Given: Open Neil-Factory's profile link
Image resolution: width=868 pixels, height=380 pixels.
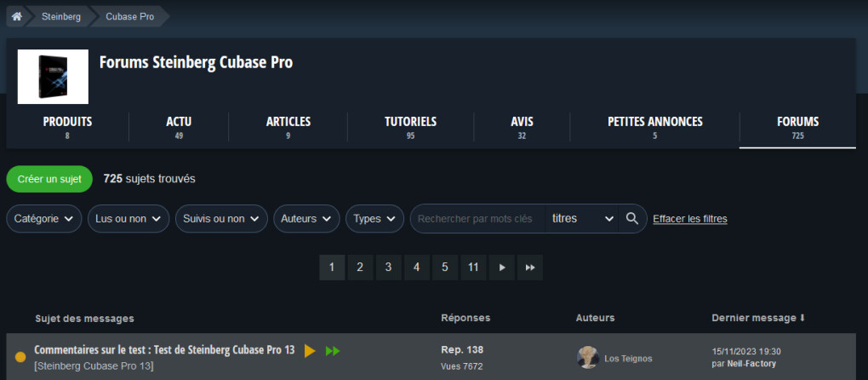Looking at the screenshot, I should 750,364.
